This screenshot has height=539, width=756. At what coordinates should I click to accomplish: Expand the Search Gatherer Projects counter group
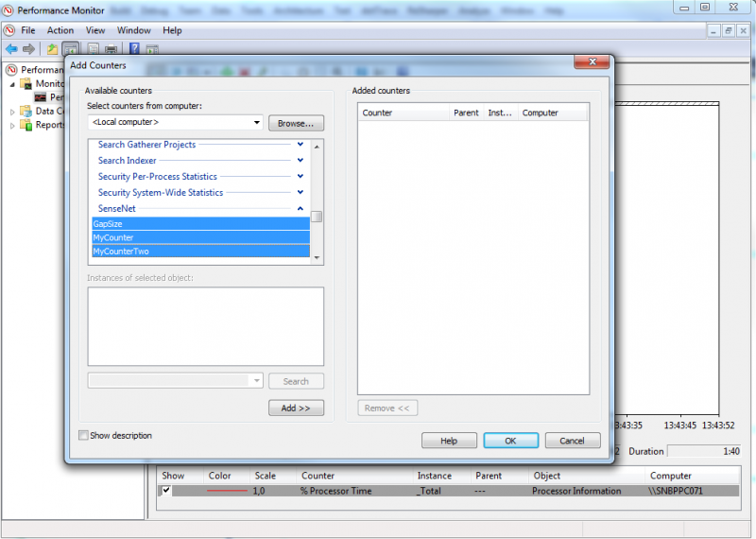300,145
